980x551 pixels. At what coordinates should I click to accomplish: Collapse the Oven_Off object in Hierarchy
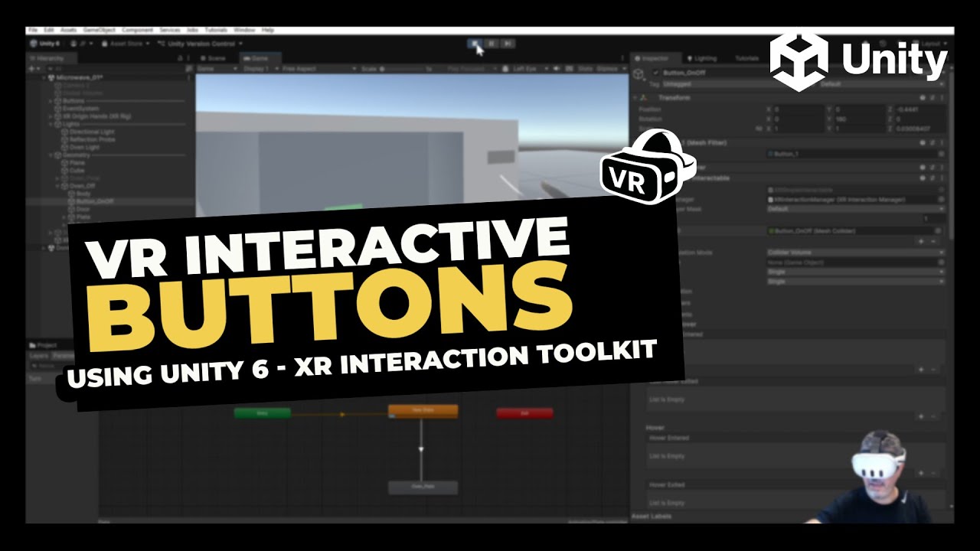point(59,186)
